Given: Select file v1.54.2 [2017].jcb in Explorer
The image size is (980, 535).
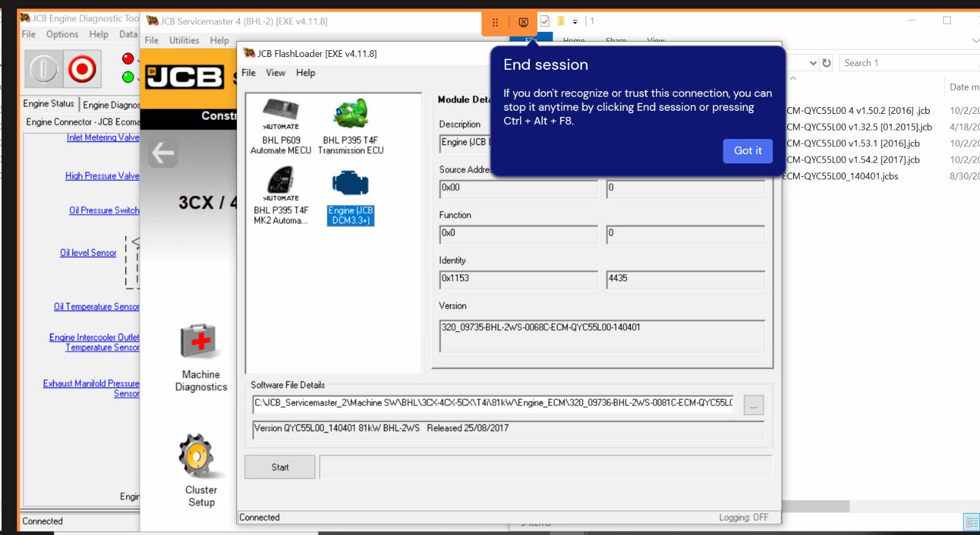Looking at the screenshot, I should (x=853, y=160).
